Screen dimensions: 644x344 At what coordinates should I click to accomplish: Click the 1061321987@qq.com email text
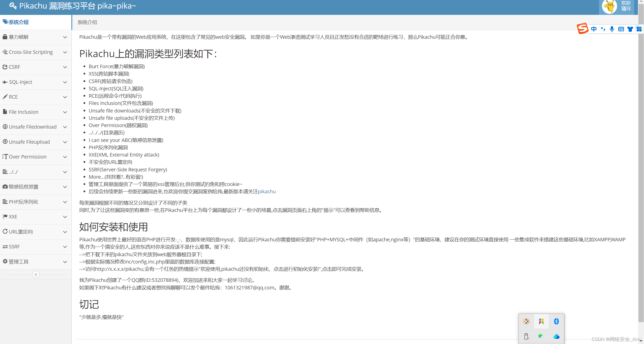click(250, 288)
